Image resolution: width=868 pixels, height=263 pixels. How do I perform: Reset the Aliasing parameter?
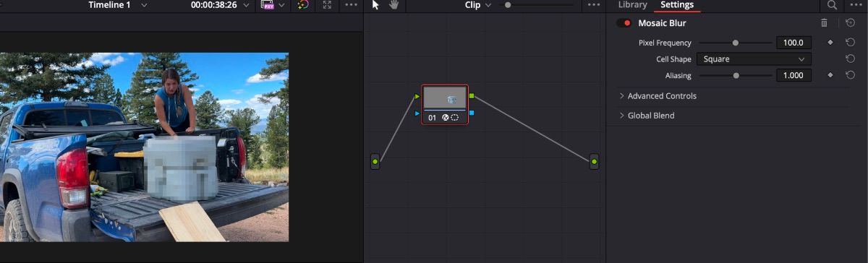[851, 75]
